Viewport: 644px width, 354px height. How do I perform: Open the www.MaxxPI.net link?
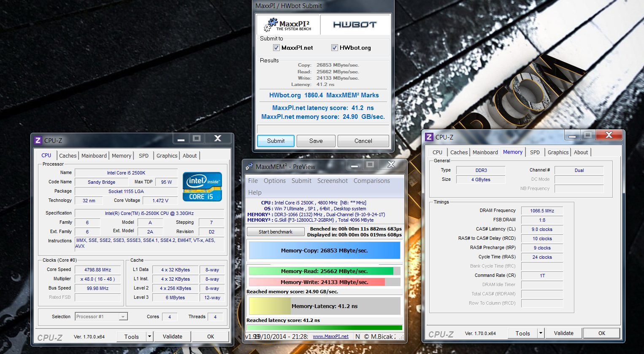click(330, 336)
